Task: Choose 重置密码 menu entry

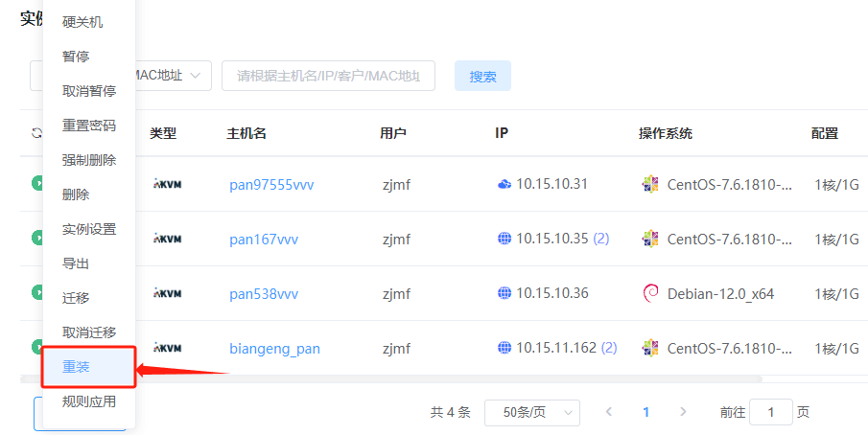Action: 89,126
